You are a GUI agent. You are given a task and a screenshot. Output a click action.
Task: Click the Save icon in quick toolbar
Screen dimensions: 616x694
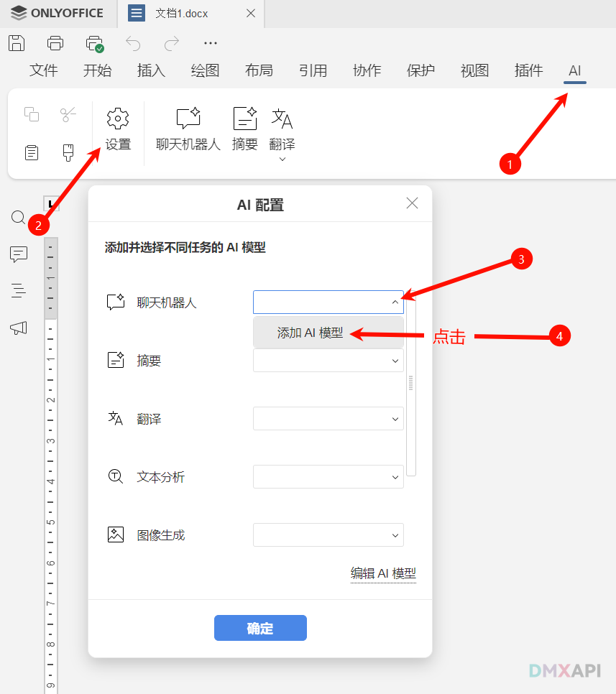tap(17, 43)
